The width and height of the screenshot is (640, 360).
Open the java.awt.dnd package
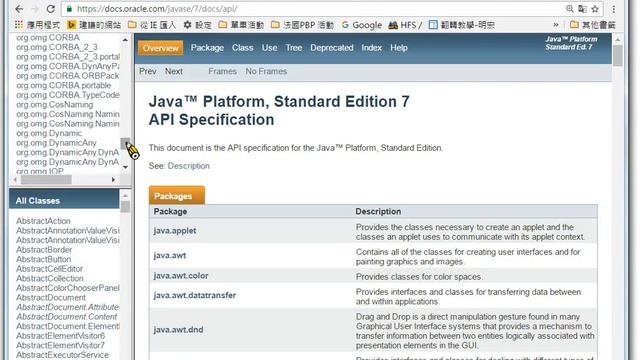coord(178,329)
